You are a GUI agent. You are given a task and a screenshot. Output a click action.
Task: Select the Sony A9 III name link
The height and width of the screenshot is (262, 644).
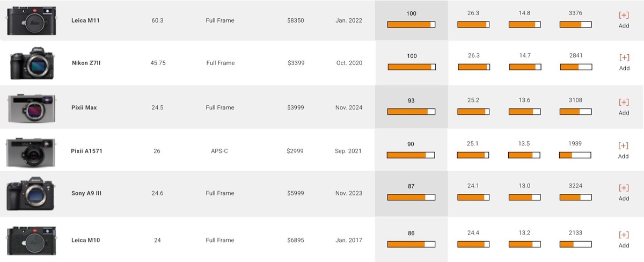tap(86, 193)
